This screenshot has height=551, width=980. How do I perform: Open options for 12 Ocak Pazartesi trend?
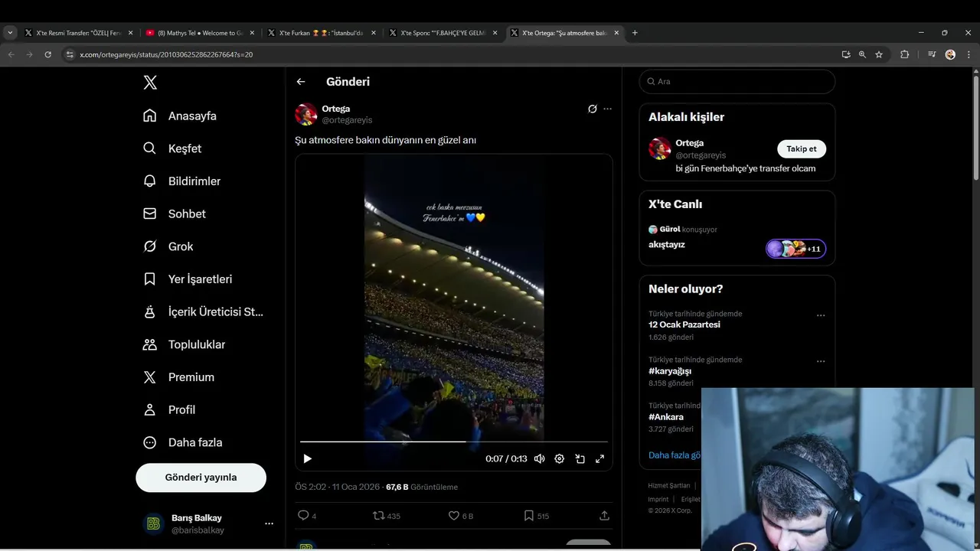[x=821, y=315]
